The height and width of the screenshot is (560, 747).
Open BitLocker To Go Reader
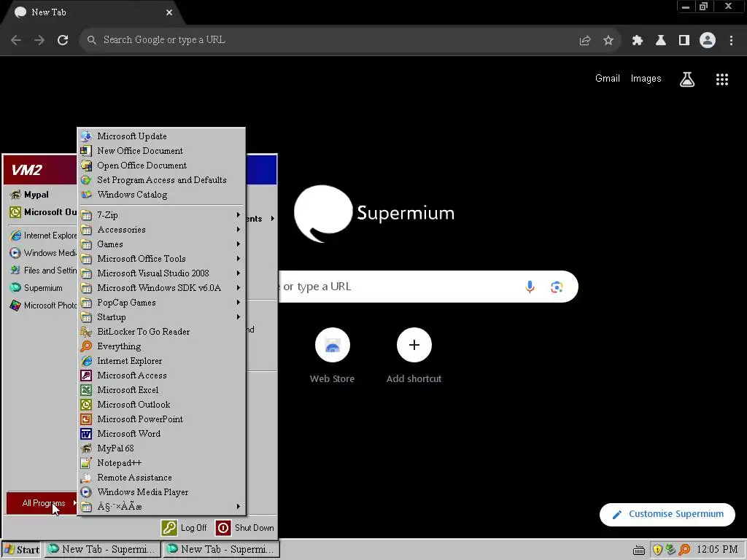point(162,332)
